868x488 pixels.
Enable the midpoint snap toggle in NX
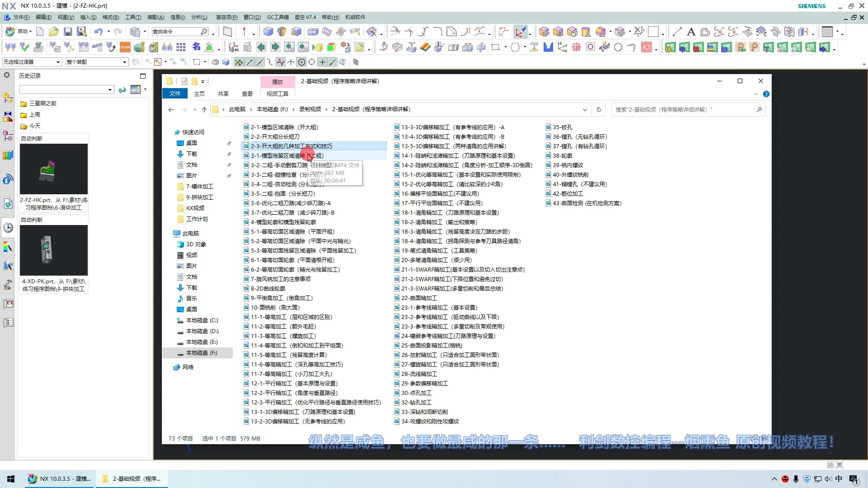coord(259,62)
